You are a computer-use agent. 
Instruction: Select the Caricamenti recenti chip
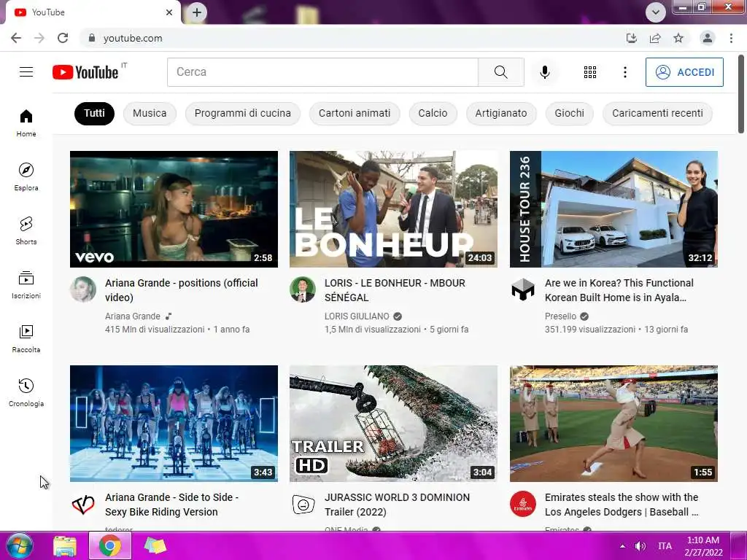point(657,113)
